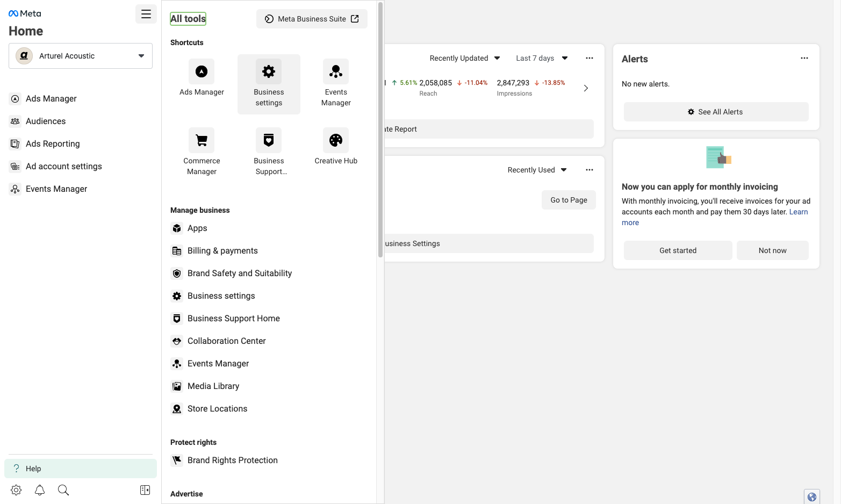Open the Last 7 days dropdown
841x504 pixels.
pos(542,58)
